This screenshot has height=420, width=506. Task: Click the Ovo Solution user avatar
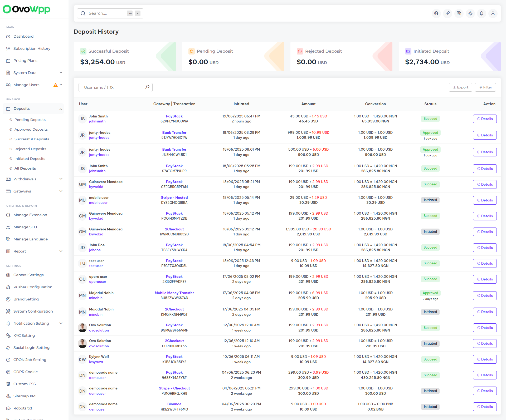coord(82,328)
